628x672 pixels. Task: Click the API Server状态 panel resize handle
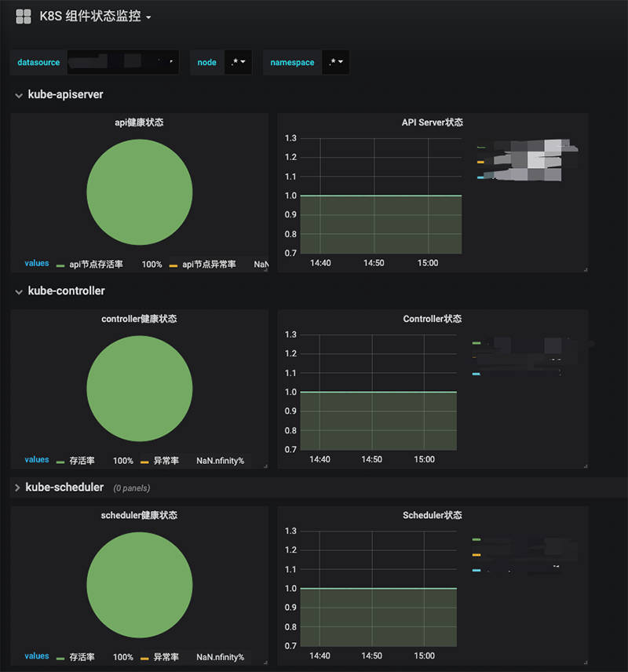click(x=586, y=269)
